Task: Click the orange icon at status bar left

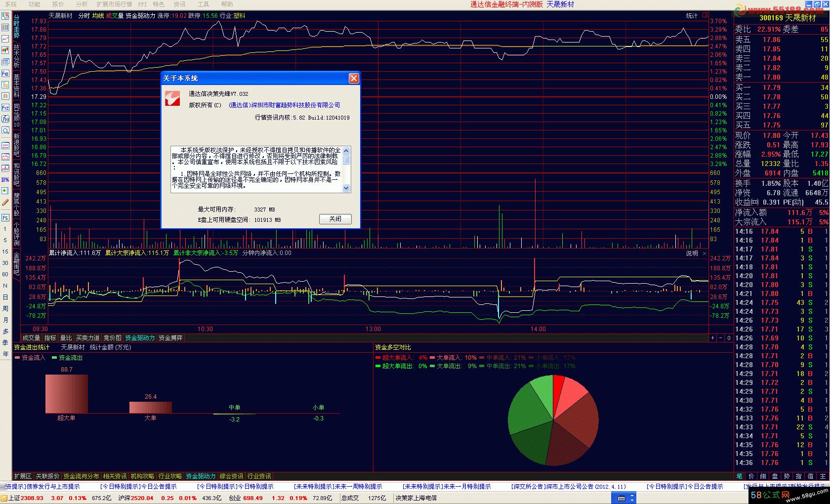Action: click(x=4, y=498)
